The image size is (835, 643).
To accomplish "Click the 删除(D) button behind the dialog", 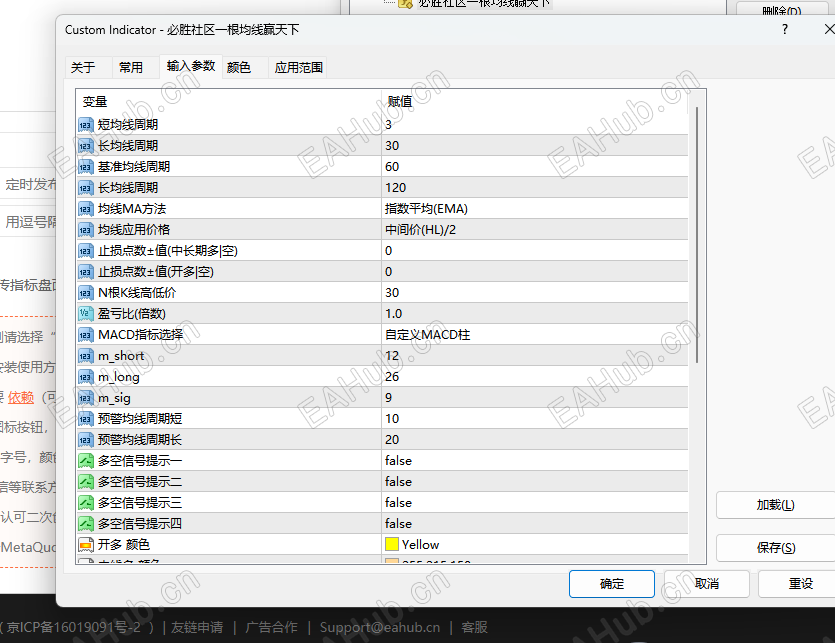I will click(x=781, y=9).
